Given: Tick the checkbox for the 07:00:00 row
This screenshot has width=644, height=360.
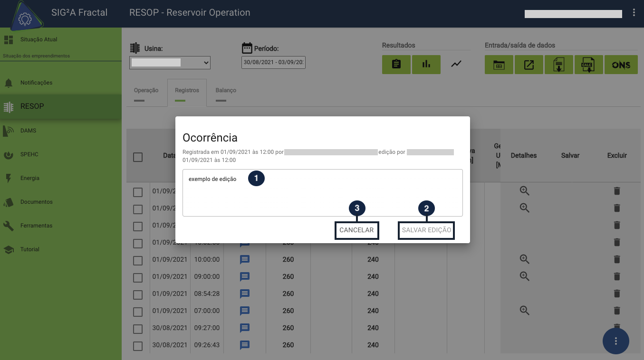Looking at the screenshot, I should 138,312.
